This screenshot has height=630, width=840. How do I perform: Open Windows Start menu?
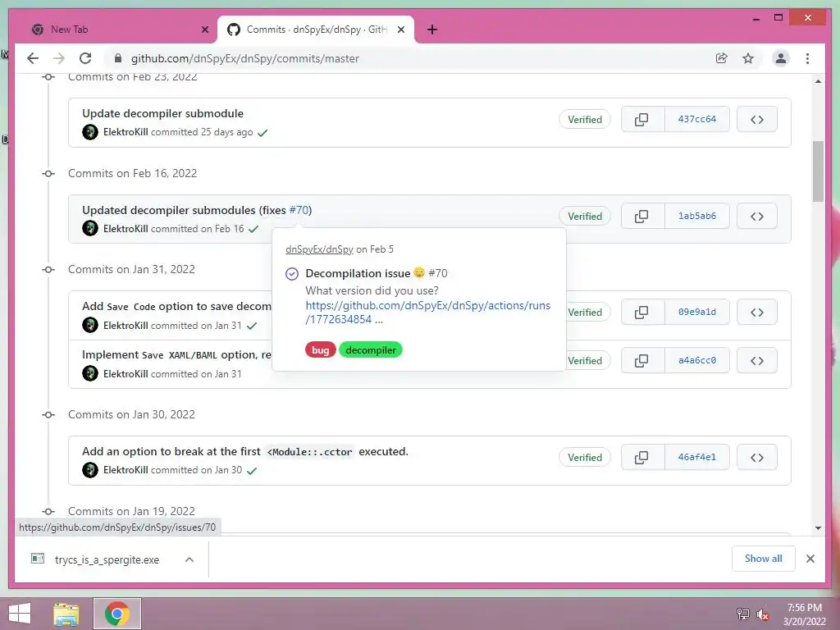coord(20,614)
